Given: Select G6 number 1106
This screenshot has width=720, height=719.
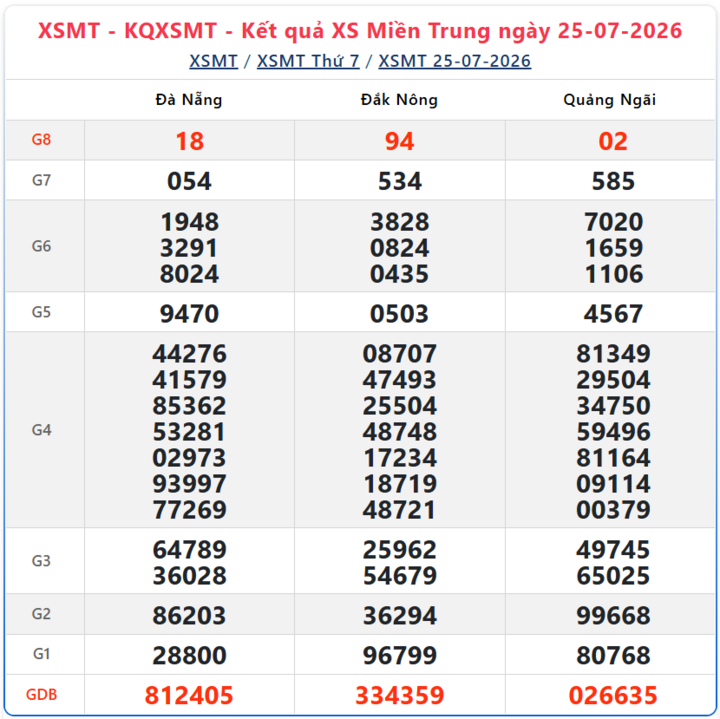Looking at the screenshot, I should point(614,274).
